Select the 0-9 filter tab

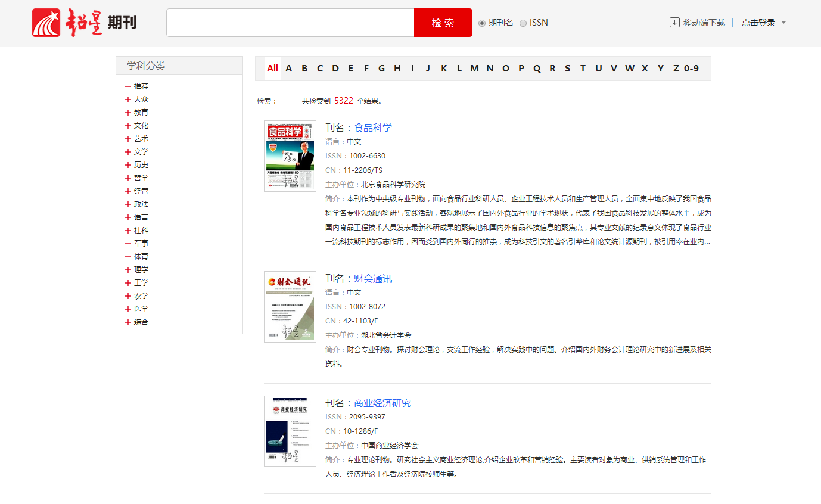coord(691,69)
